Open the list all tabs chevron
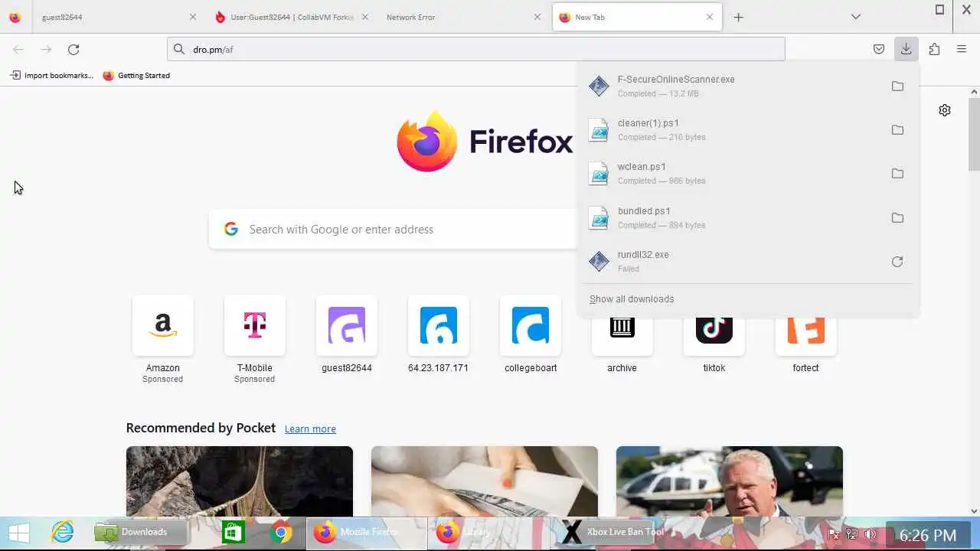The image size is (980, 551). 856,17
